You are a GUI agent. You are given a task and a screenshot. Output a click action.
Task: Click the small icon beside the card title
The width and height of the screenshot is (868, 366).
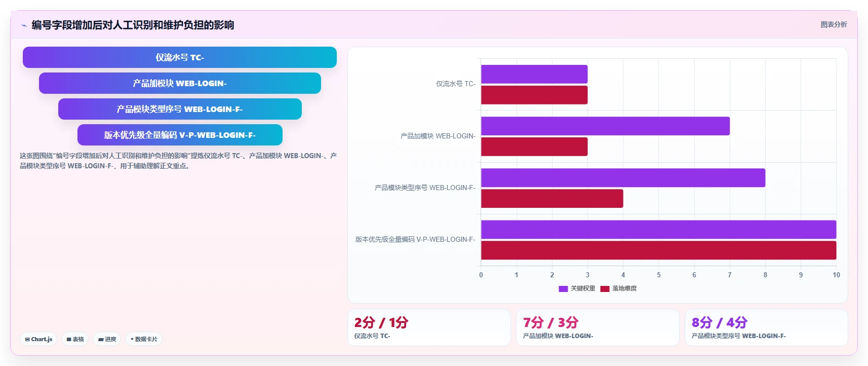point(24,25)
